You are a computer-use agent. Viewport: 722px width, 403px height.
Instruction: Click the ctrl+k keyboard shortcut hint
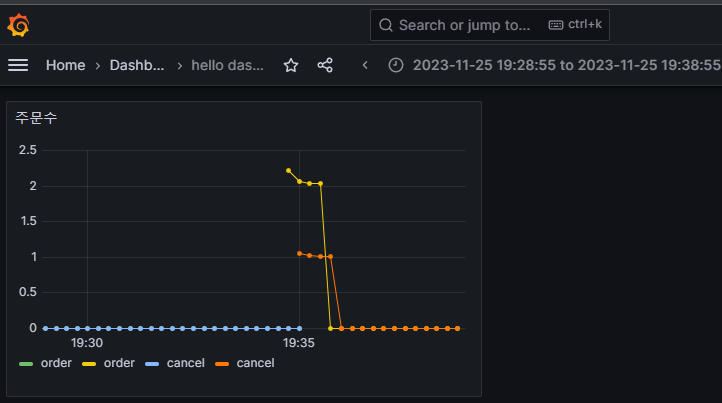575,24
